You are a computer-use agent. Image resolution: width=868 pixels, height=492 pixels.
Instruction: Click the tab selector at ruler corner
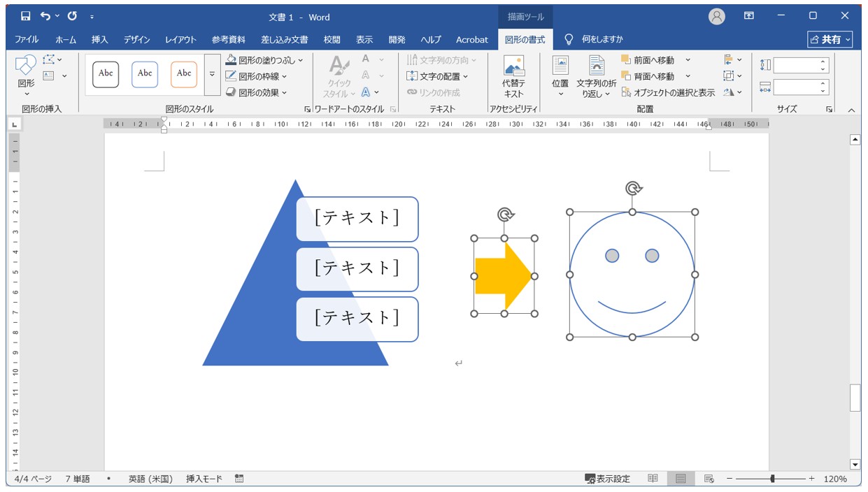point(15,124)
